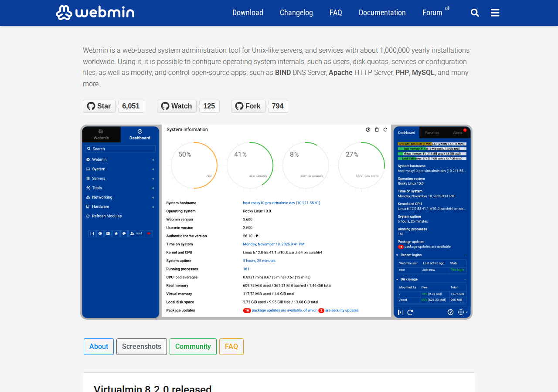Click the are security updates link

coord(342,311)
